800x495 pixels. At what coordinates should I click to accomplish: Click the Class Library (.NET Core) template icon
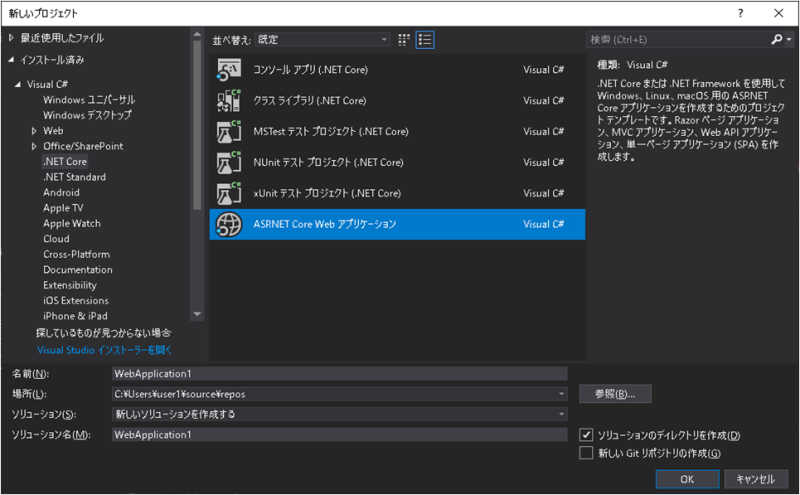point(229,101)
